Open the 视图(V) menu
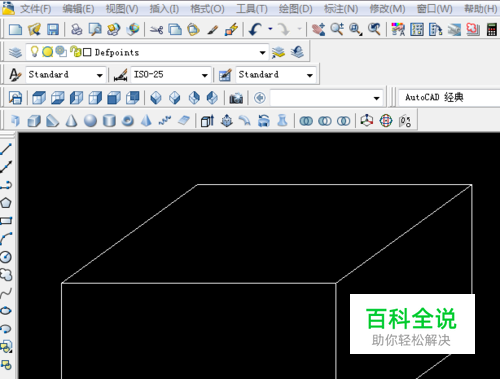The image size is (500, 379). (122, 9)
